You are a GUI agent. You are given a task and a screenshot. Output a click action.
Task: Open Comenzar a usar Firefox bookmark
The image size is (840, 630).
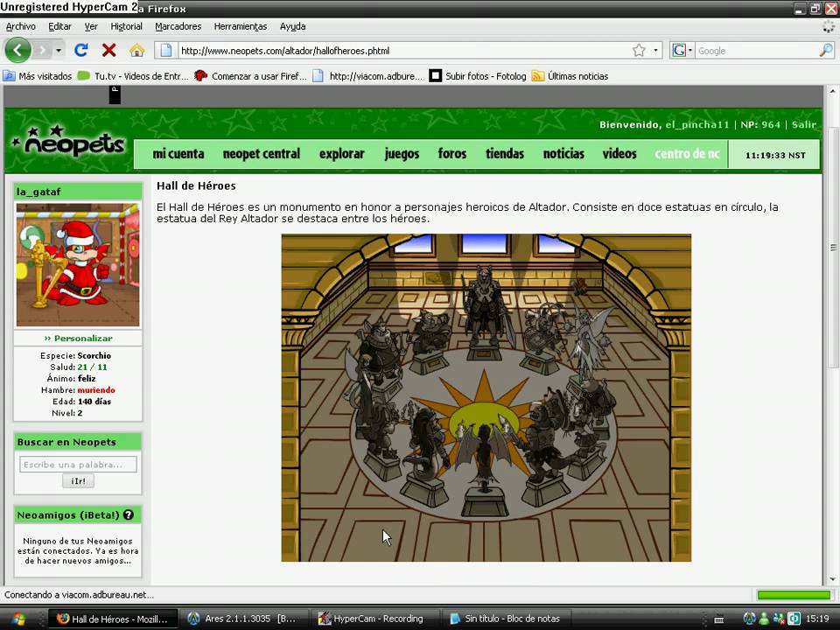click(251, 76)
